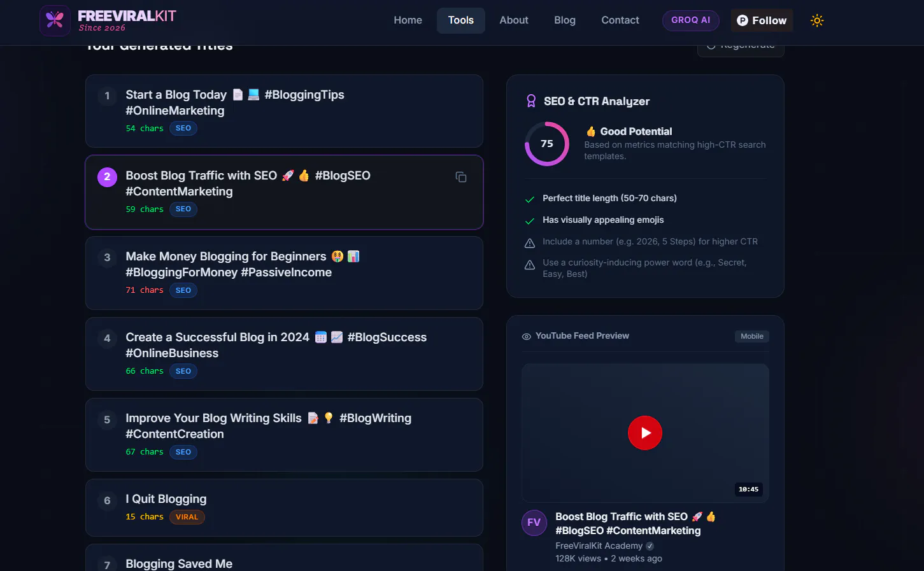The height and width of the screenshot is (571, 924).
Task: Click the FreeViralKit butterfly logo icon
Action: tap(55, 20)
